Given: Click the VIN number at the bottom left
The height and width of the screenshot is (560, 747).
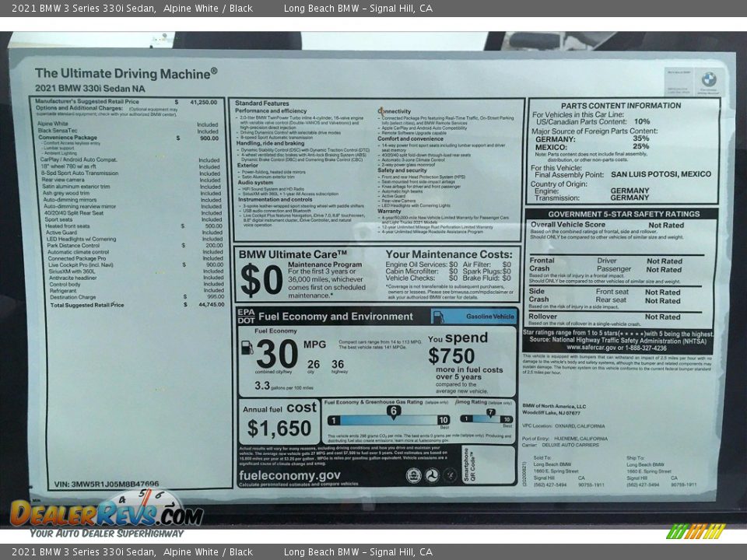Looking at the screenshot, I should (x=107, y=484).
